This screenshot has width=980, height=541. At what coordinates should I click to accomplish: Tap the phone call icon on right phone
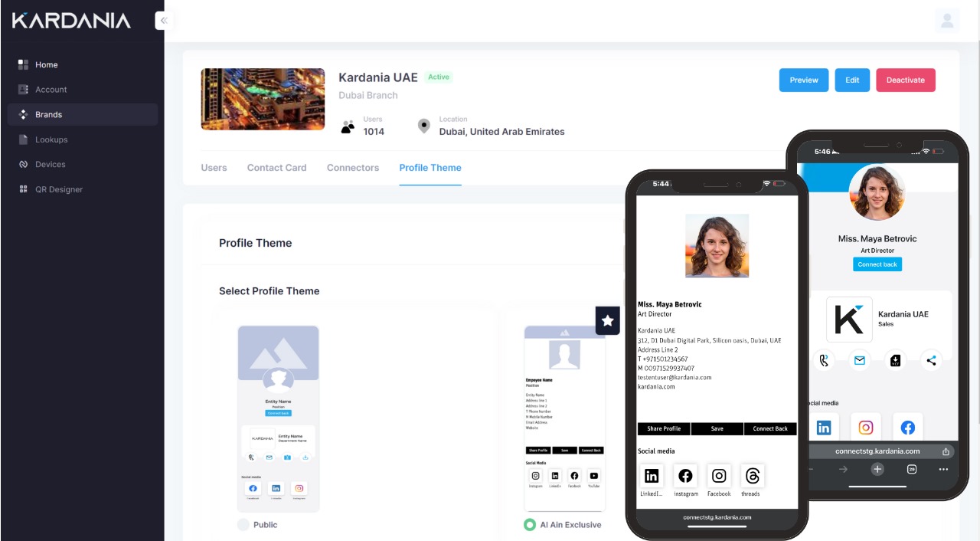pyautogui.click(x=824, y=360)
